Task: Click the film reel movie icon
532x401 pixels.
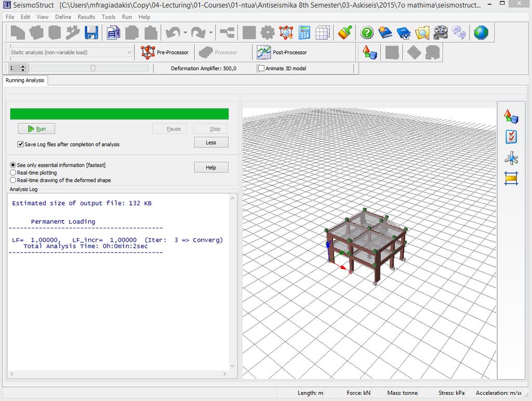Action: click(441, 33)
